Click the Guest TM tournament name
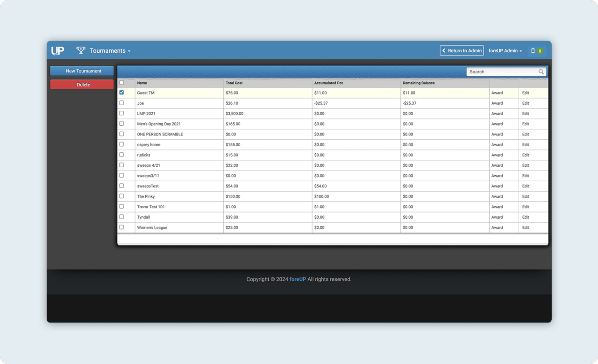Viewport: 598px width, 364px height. tap(146, 93)
